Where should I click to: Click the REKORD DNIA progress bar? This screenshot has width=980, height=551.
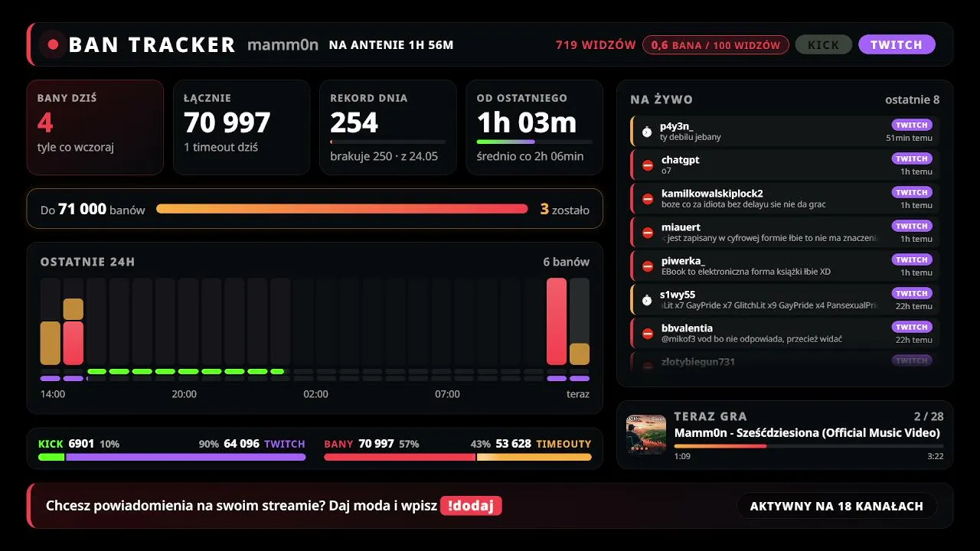click(x=387, y=142)
